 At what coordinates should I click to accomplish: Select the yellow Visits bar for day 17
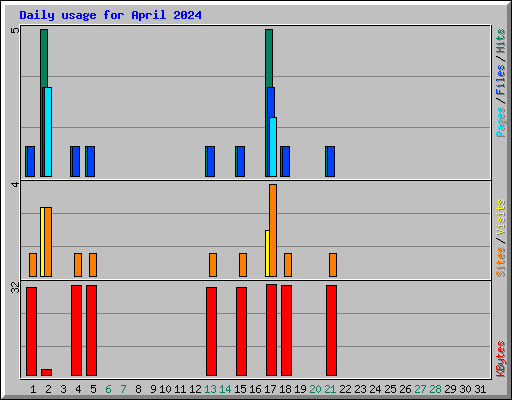coord(267,253)
